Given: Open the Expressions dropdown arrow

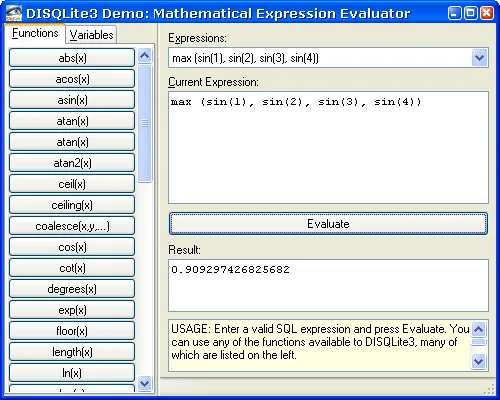Looking at the screenshot, I should 479,58.
